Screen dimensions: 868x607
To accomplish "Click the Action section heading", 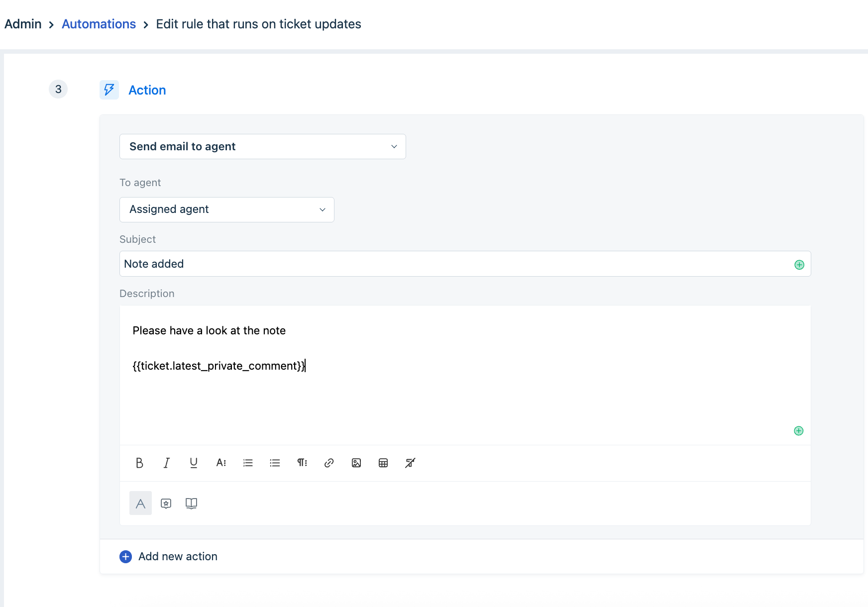I will pyautogui.click(x=147, y=90).
